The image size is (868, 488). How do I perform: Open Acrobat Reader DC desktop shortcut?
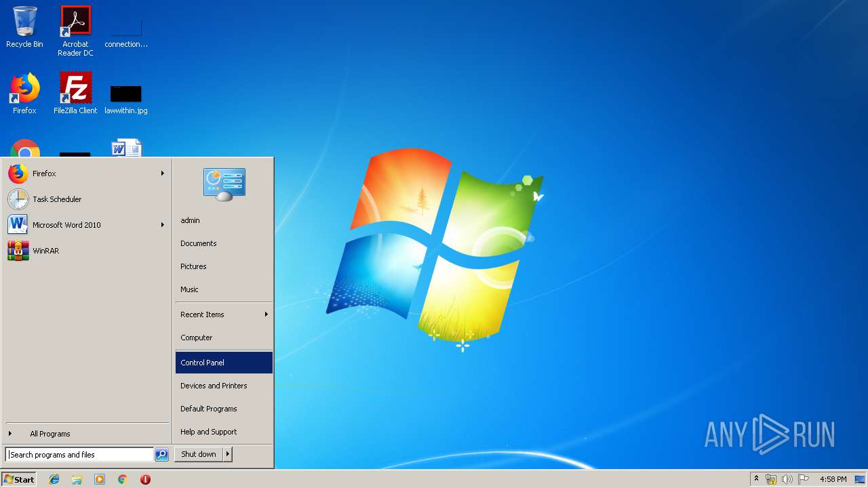(75, 31)
